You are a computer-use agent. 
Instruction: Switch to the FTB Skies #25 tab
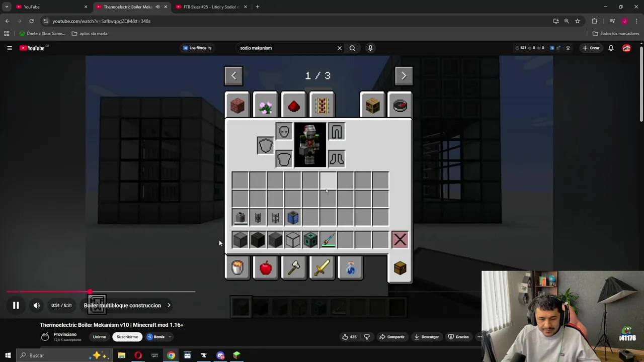pos(211,7)
